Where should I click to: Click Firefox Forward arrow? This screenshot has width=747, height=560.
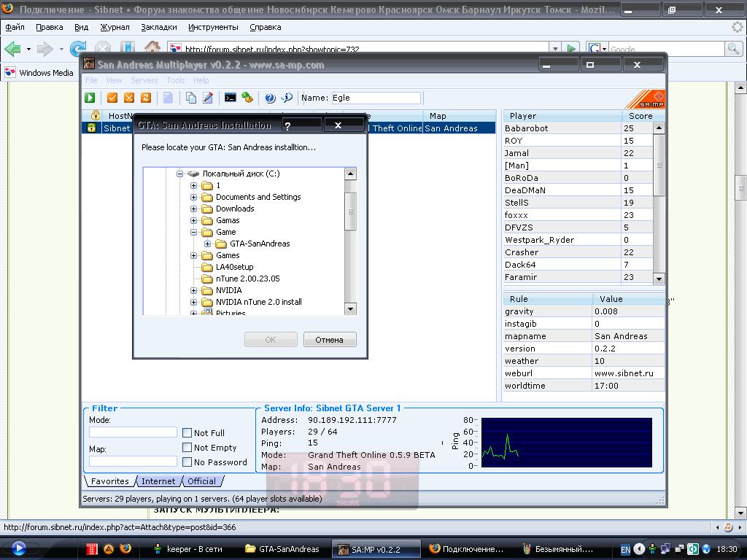pos(44,48)
